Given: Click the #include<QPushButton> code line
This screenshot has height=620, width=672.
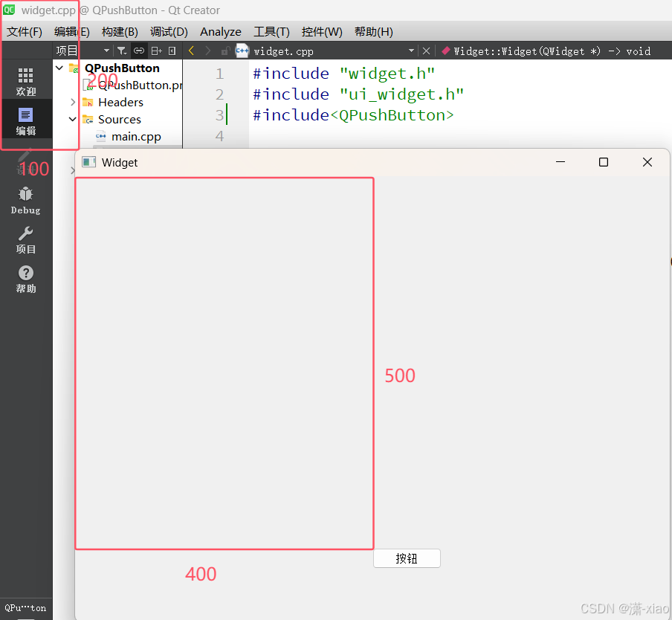Looking at the screenshot, I should pos(353,115).
